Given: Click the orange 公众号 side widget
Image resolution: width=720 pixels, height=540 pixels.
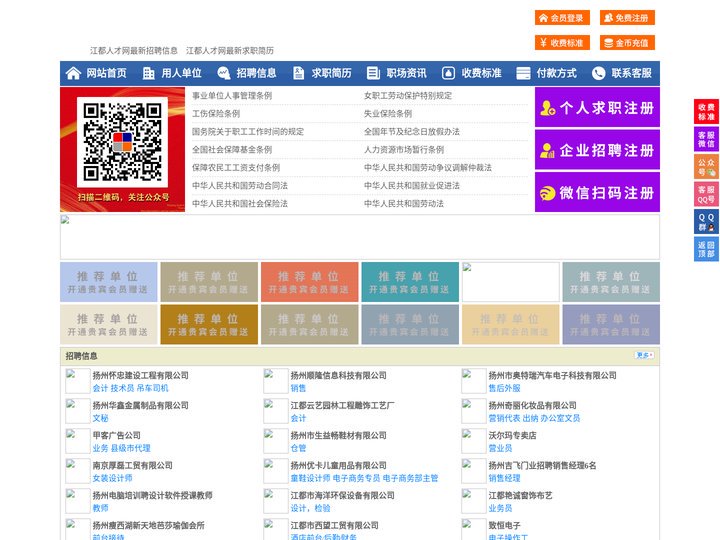Looking at the screenshot, I should (706, 167).
